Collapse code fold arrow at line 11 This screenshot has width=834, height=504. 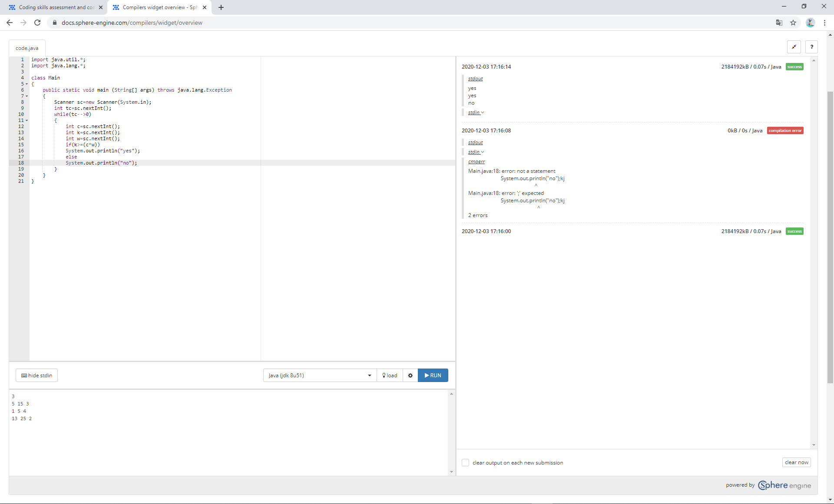(x=26, y=121)
